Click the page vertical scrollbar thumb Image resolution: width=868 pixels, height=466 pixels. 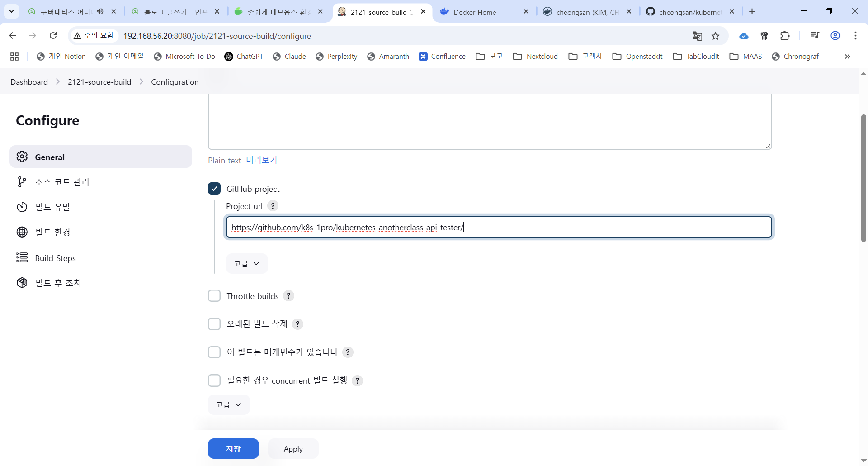[x=863, y=178]
